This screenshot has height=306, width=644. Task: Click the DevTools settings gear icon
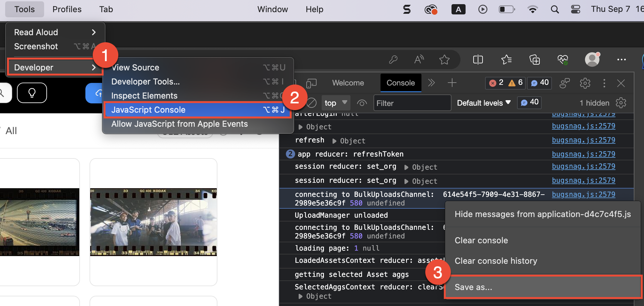(x=585, y=83)
